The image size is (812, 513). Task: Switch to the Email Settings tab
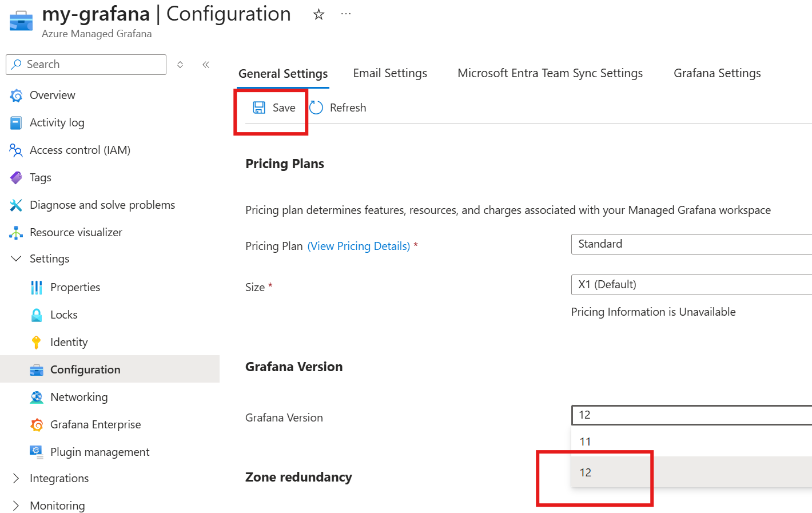[390, 73]
